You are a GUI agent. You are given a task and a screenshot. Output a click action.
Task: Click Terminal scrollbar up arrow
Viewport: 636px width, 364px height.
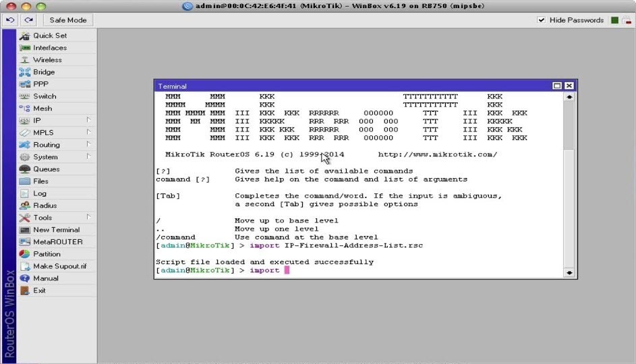(x=569, y=97)
